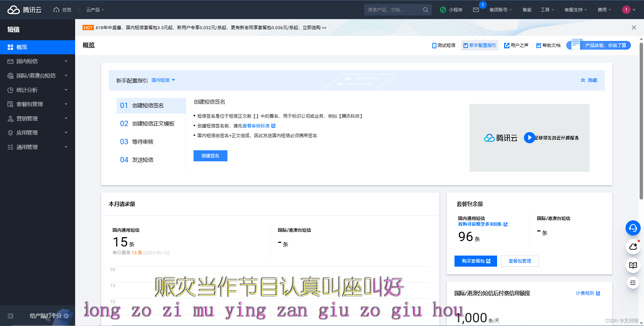Open the 小程序 mini-program link

coord(451,10)
